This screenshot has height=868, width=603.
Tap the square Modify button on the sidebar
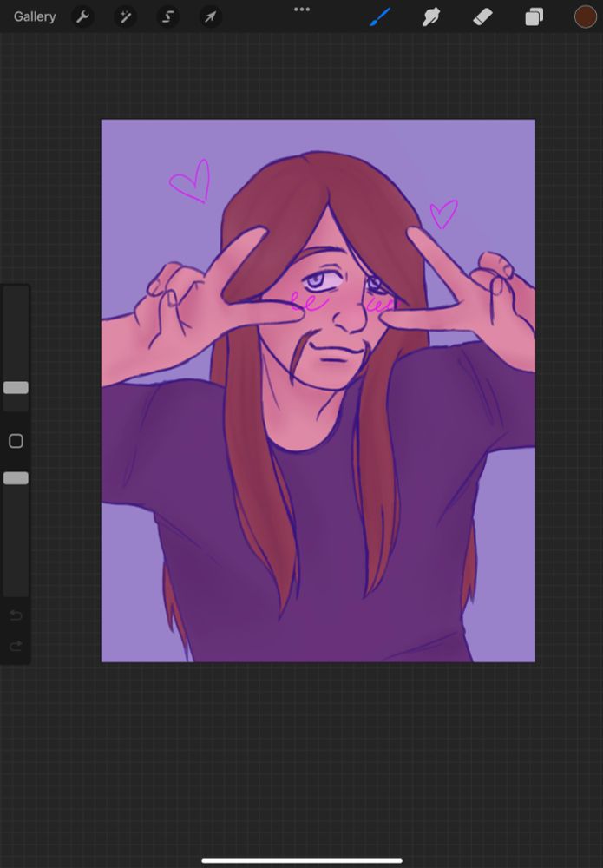pyautogui.click(x=16, y=441)
